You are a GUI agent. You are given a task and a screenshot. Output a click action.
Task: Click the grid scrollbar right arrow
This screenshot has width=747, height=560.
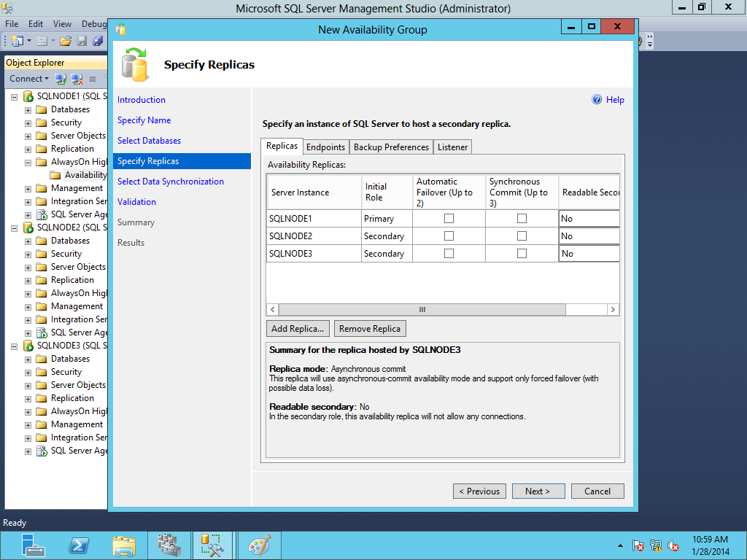click(613, 309)
